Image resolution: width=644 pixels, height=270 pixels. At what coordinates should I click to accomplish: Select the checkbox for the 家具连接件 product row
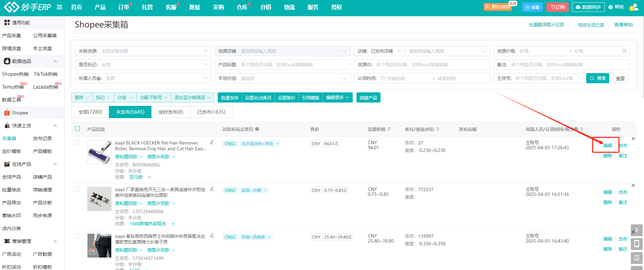coord(77,189)
